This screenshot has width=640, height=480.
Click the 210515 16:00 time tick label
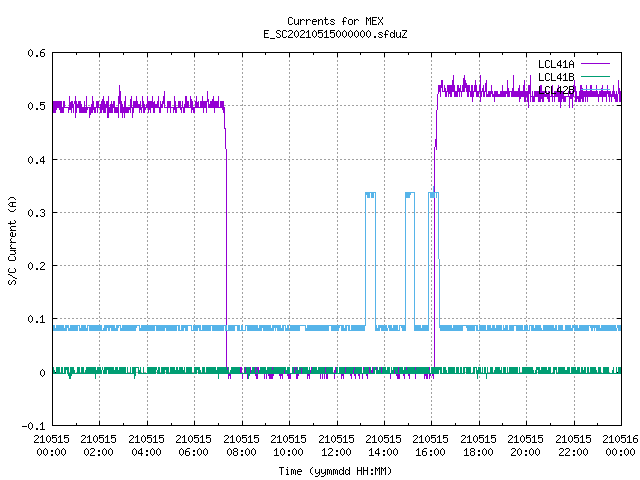tap(430, 446)
